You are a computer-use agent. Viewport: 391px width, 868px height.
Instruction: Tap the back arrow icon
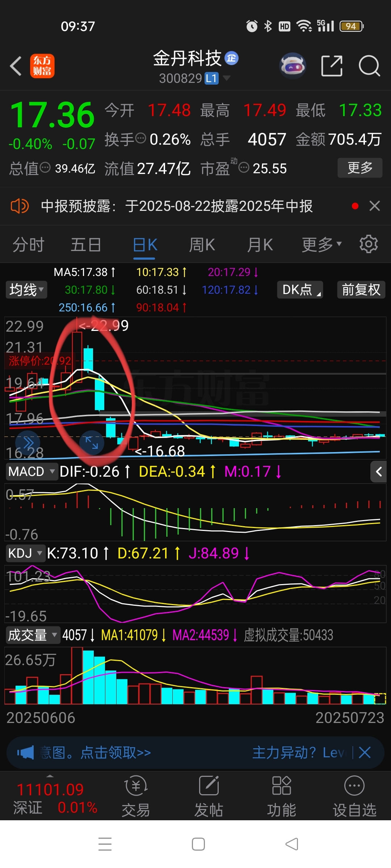click(x=16, y=66)
